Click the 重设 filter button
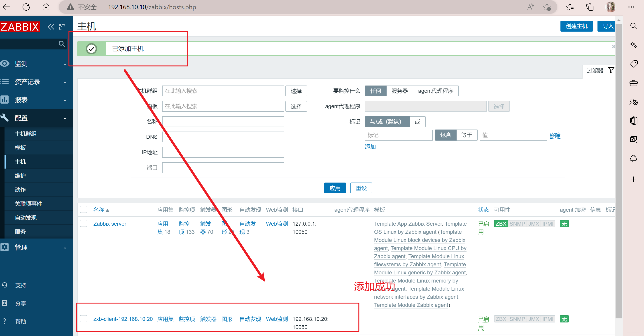Screen dimensions: 644x336 tap(361, 188)
